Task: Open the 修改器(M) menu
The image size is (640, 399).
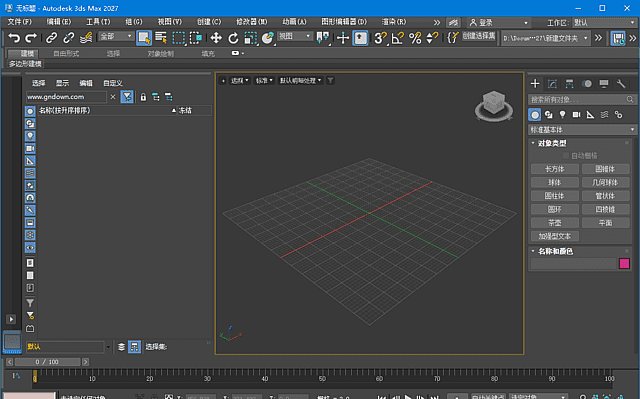Action: pyautogui.click(x=251, y=22)
